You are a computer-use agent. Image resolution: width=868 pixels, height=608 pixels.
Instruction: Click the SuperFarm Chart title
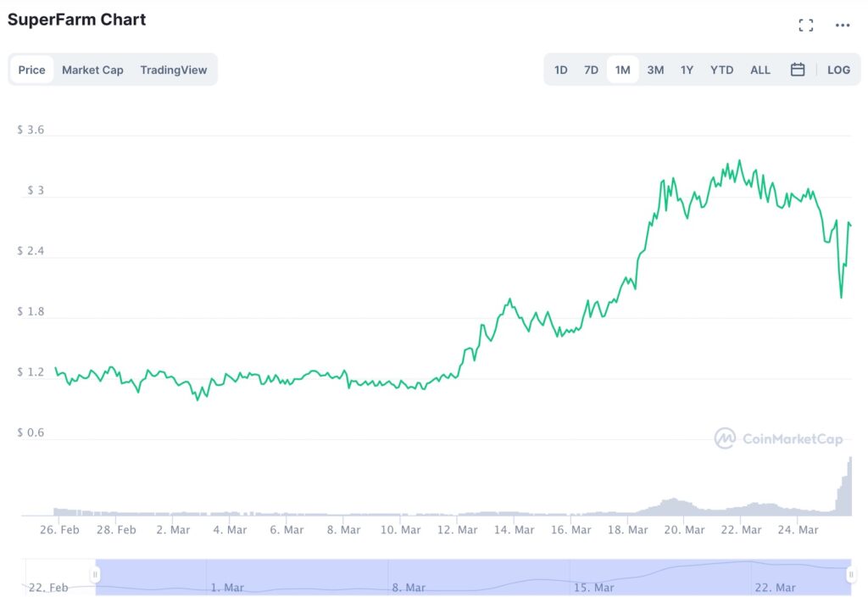(76, 19)
